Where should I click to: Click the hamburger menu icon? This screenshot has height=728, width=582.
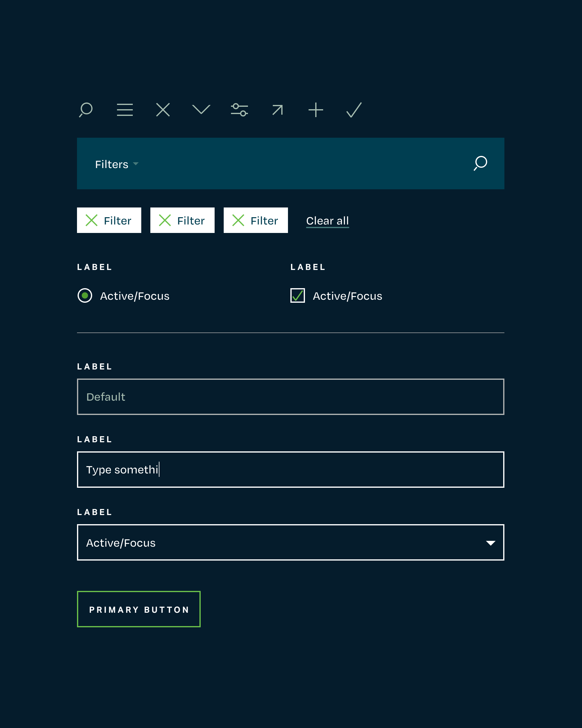point(125,110)
